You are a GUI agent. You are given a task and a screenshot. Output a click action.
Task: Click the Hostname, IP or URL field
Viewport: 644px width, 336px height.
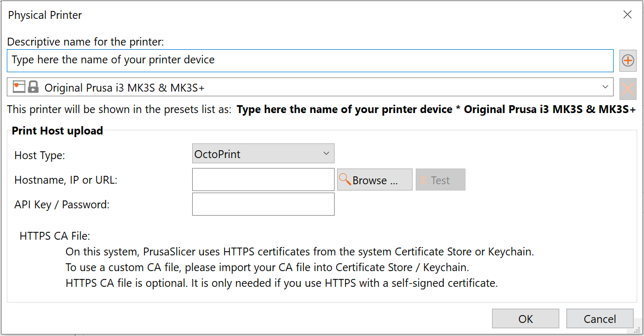tap(263, 180)
